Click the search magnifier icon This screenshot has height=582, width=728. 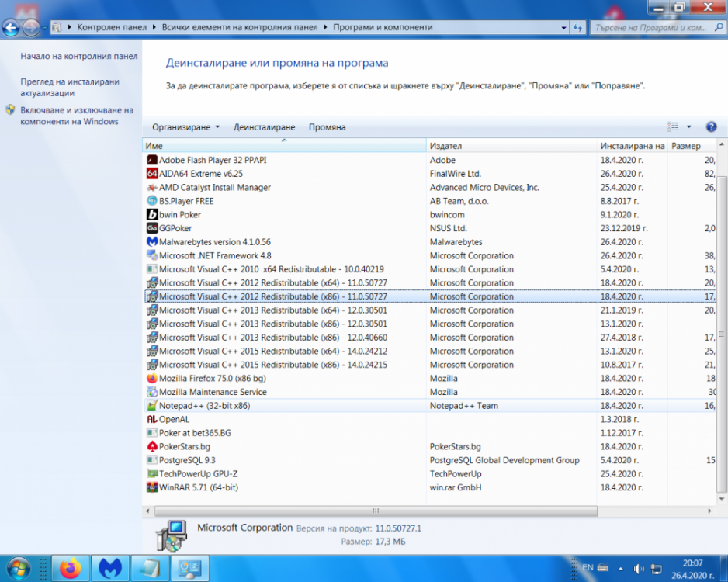coord(718,27)
